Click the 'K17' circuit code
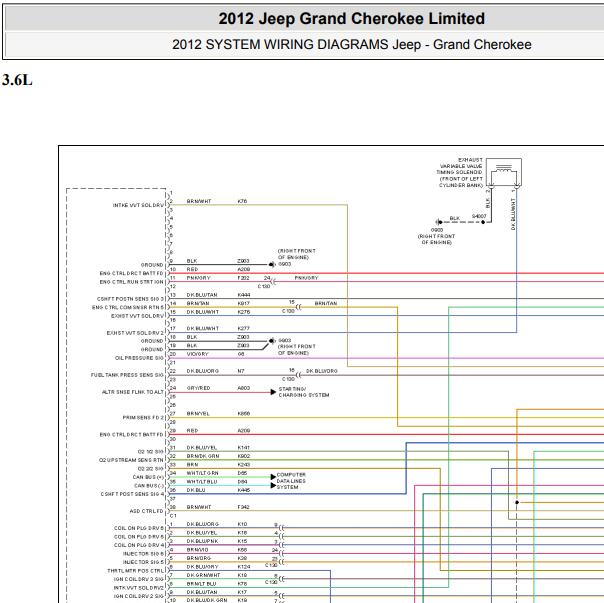 pos(242,592)
